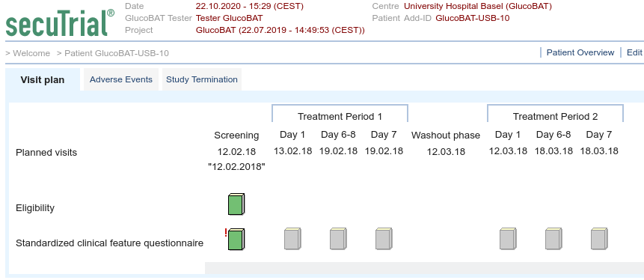Click the red exclamation mark warning

click(226, 233)
